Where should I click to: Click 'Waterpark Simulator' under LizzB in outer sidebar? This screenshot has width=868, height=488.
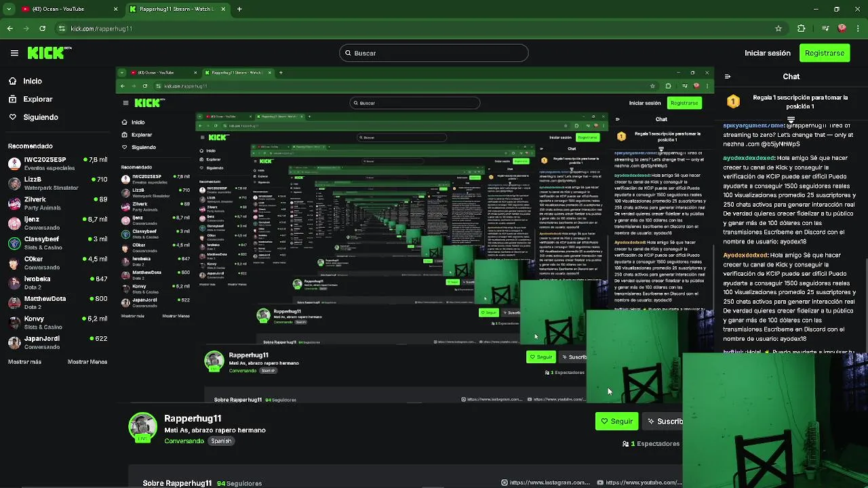51,188
